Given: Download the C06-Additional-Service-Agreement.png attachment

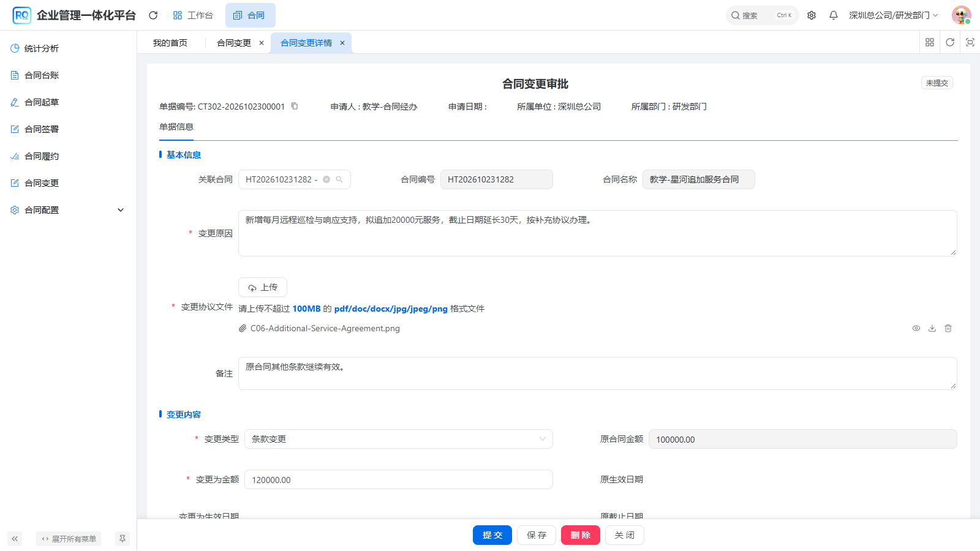Looking at the screenshot, I should coord(932,328).
